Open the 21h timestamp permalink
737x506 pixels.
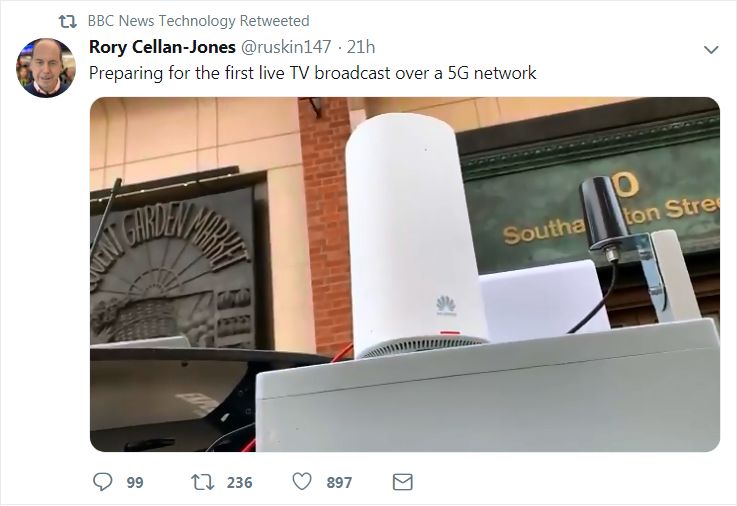tap(361, 47)
